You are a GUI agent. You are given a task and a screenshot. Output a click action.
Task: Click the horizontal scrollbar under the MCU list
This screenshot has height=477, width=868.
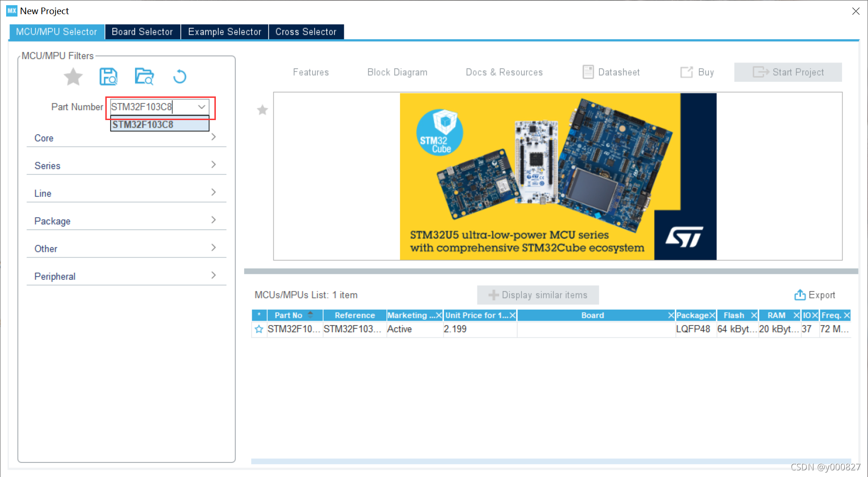click(x=551, y=461)
